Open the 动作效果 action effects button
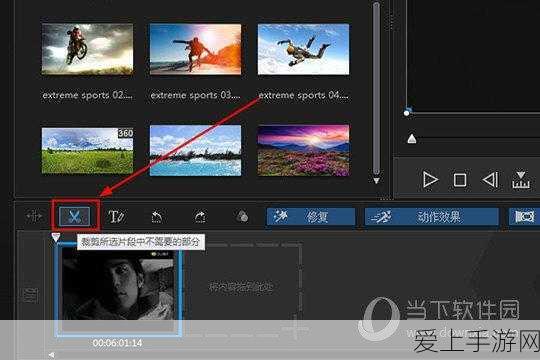 (432, 217)
